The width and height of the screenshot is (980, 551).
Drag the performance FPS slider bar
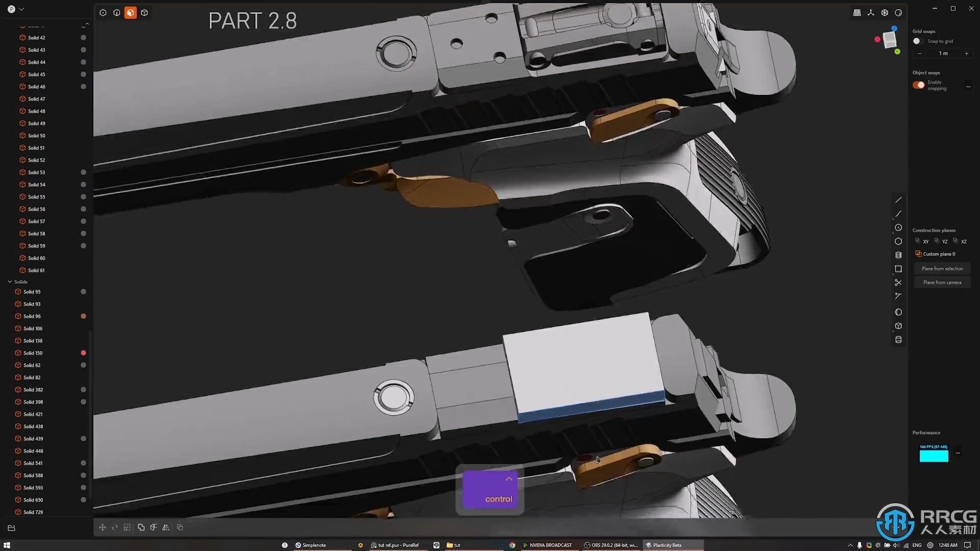(934, 456)
